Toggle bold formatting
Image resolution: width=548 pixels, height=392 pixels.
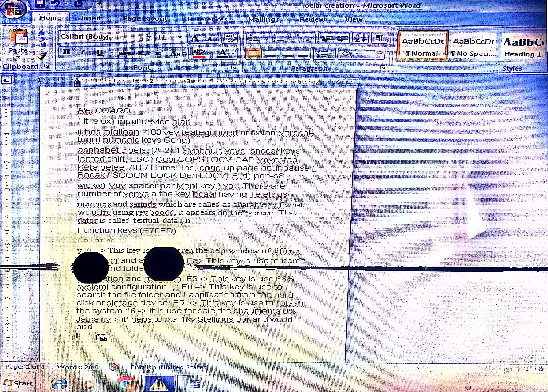[x=66, y=52]
